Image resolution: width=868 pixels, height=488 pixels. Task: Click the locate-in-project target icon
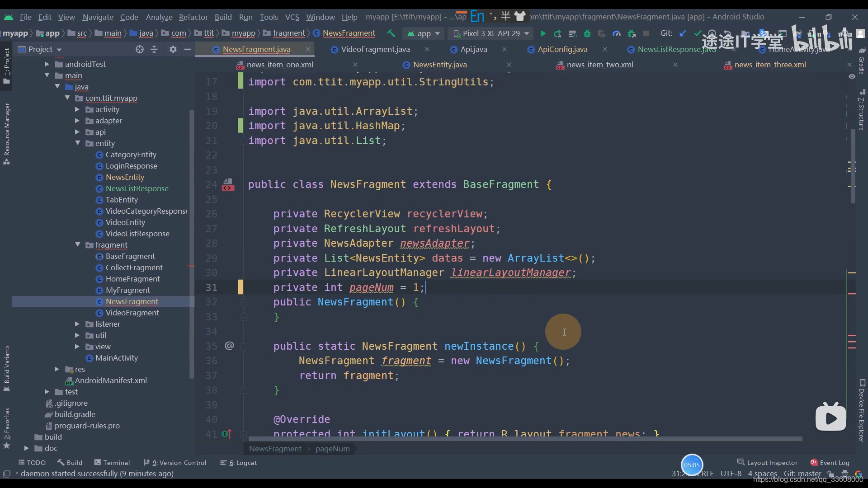(140, 49)
